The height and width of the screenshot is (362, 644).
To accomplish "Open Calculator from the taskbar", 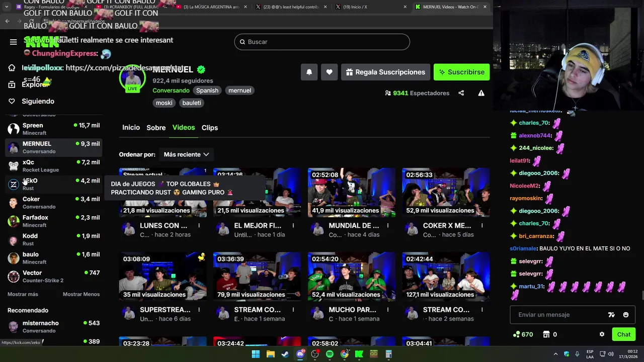I will [388, 354].
